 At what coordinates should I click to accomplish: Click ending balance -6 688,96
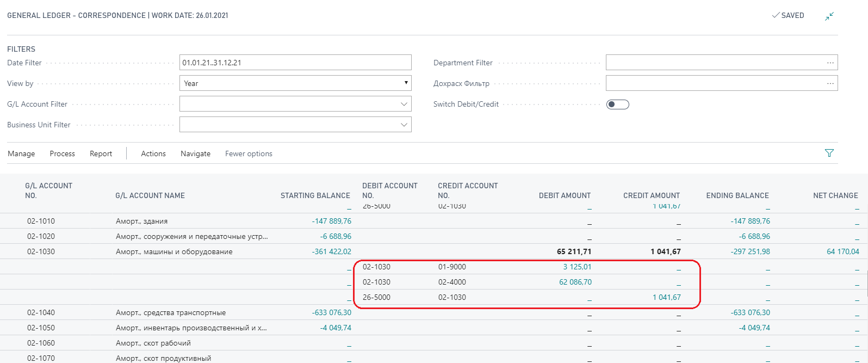[x=754, y=236]
